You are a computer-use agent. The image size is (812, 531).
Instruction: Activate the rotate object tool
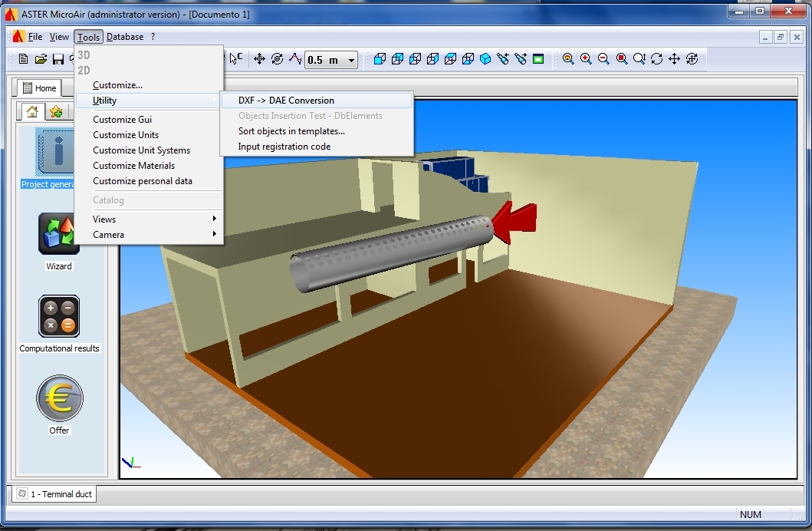[277, 59]
